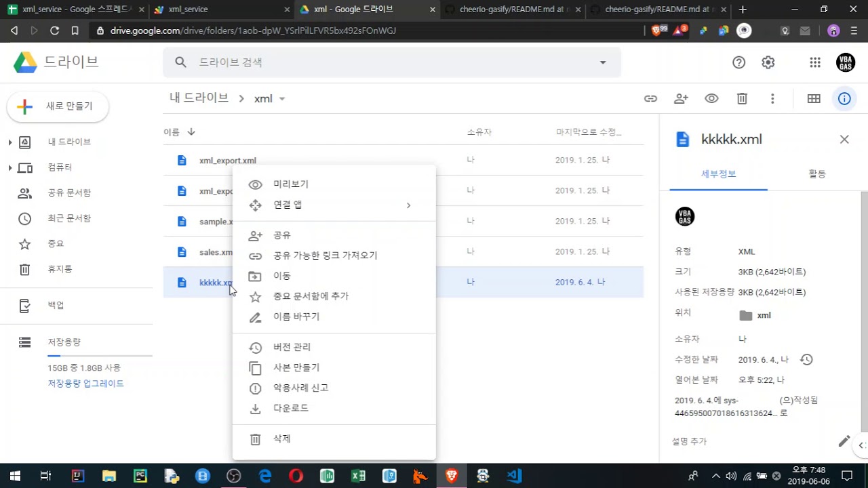This screenshot has height=488, width=868.
Task: Toggle sort direction arrow next to 이름
Action: coord(191,132)
